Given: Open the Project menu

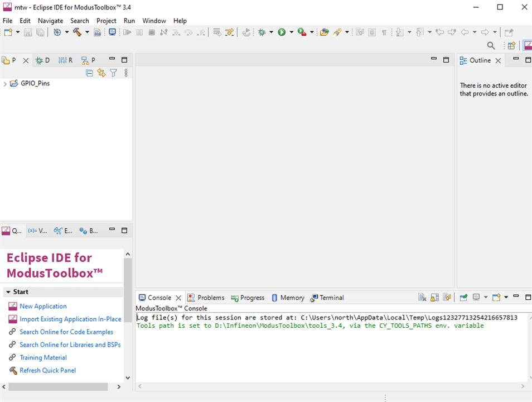Looking at the screenshot, I should (106, 21).
